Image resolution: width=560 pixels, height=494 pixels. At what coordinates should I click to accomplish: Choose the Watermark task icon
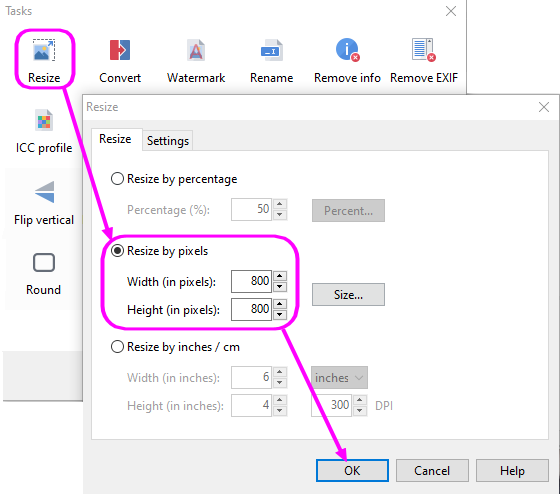coord(196,50)
